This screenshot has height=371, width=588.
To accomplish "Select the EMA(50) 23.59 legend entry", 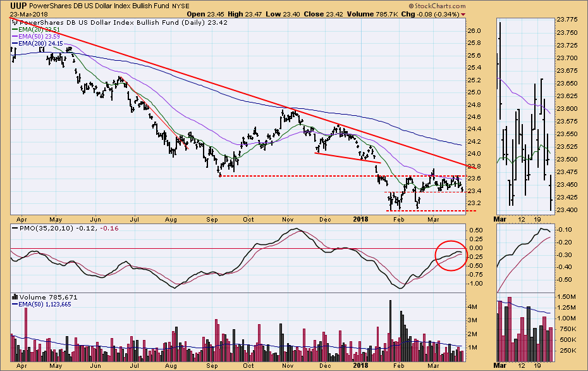I will pos(39,37).
